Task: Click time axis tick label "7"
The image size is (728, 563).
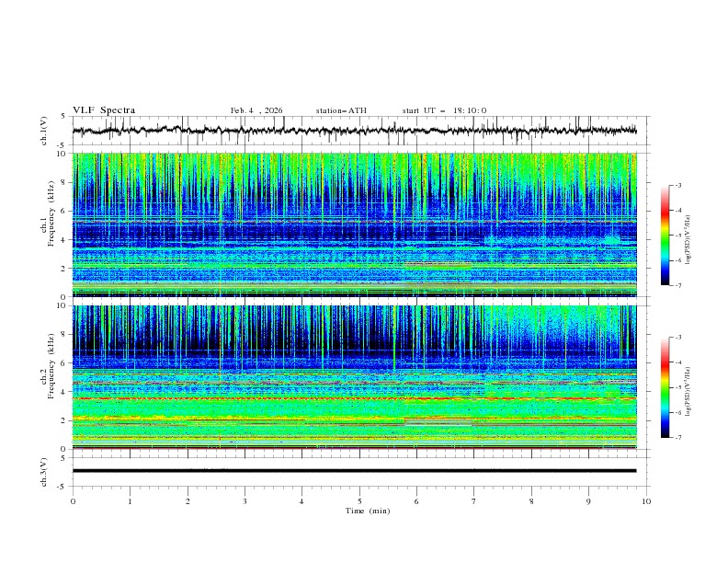Action: coord(474,501)
